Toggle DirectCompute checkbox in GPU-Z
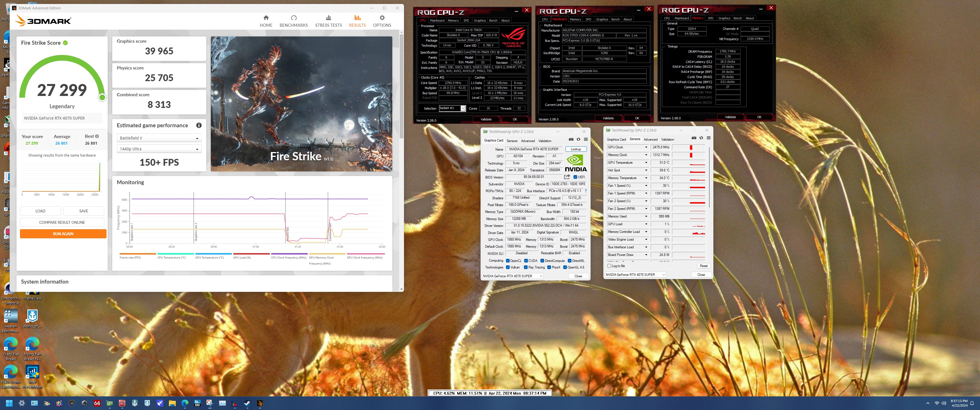This screenshot has width=980, height=410. (542, 261)
